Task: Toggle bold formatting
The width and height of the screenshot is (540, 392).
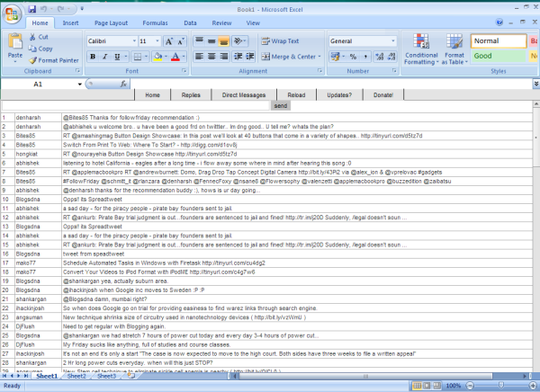Action: [x=93, y=57]
